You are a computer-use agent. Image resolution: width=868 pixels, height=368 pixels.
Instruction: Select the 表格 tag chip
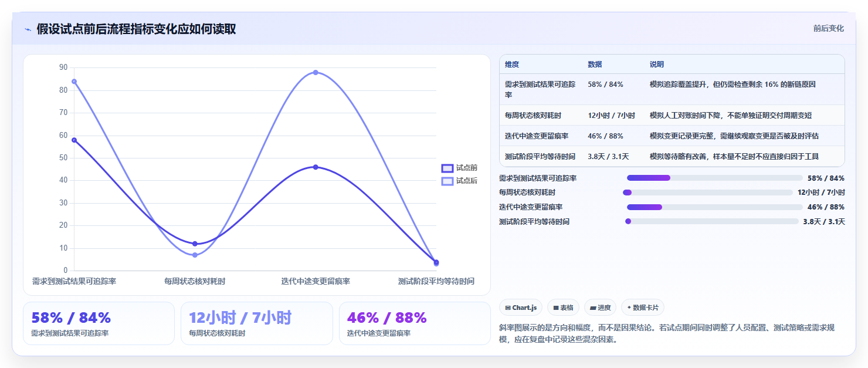click(x=563, y=308)
